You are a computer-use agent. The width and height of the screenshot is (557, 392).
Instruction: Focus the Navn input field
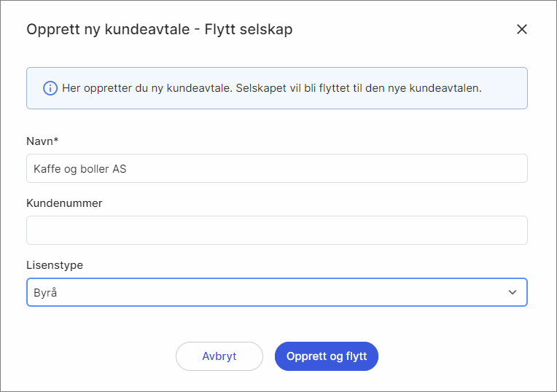click(276, 168)
